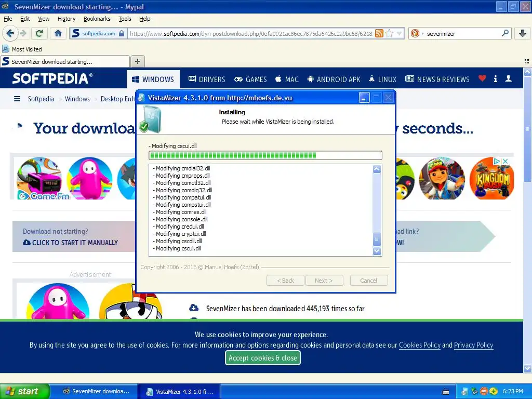Click the 'Modifying console.dll' log entry
Screen dimensions: 532x399
(180, 219)
